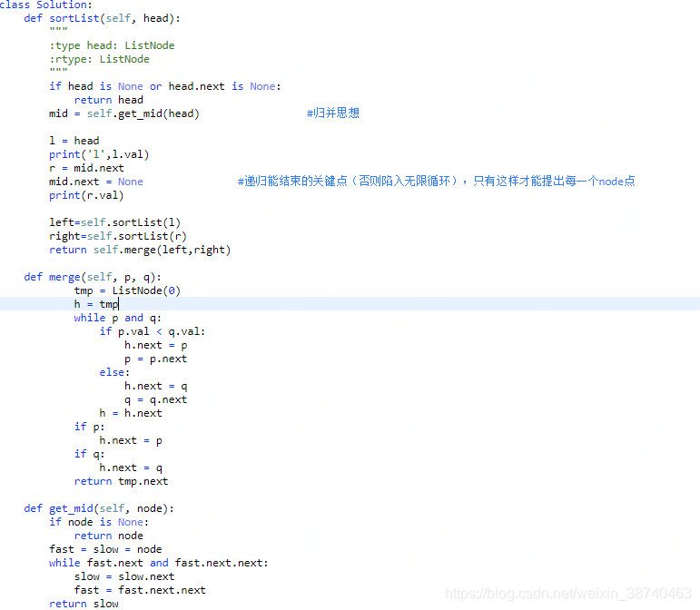The width and height of the screenshot is (700, 610).
Task: Click the 'if p:' line
Action: (x=89, y=427)
